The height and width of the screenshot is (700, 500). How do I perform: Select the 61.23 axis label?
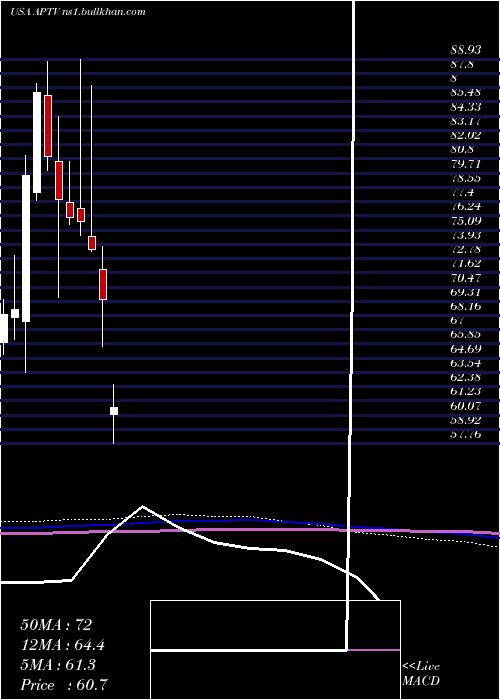pos(465,391)
